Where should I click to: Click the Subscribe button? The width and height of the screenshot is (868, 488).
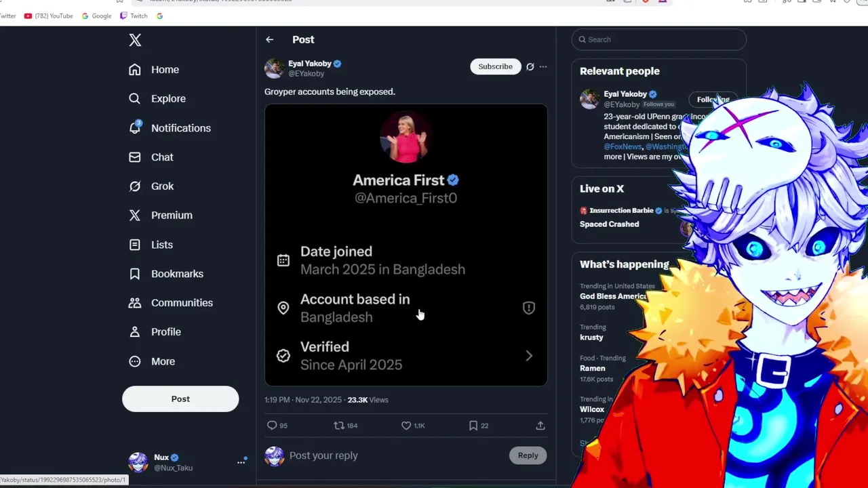point(496,66)
